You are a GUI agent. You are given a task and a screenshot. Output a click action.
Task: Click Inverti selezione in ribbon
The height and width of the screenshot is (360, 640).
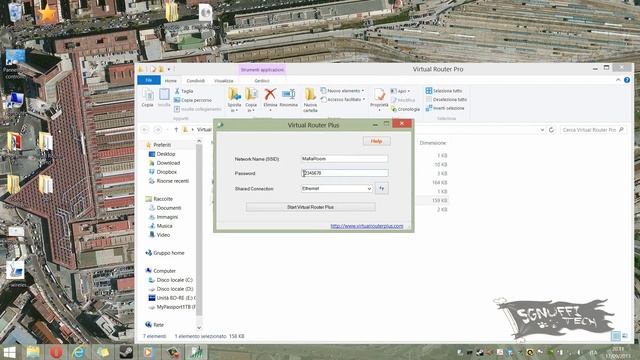coord(445,108)
